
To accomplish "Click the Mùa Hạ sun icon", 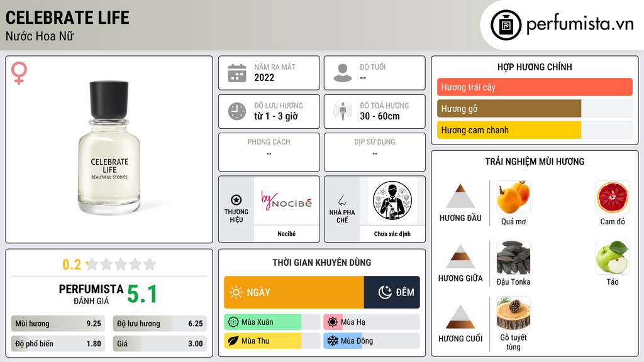I will (x=333, y=322).
